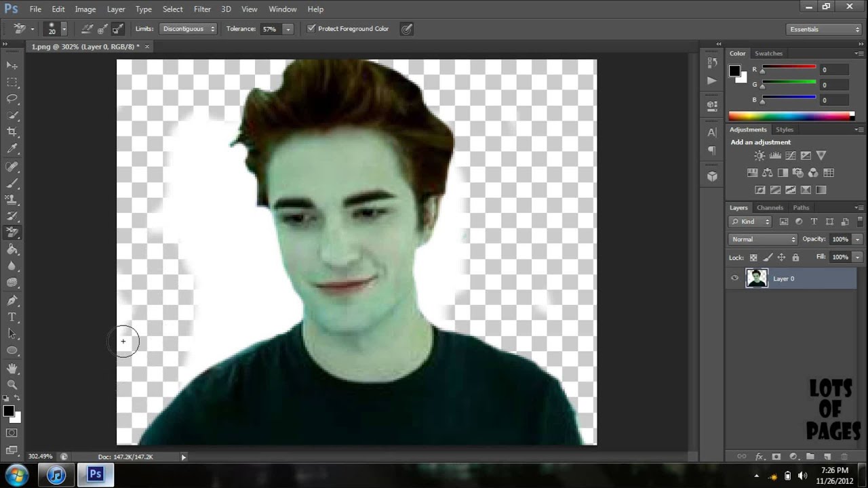Toggle Sampling Background Swatch option
Viewport: 868px width, 488px height.
tap(118, 29)
